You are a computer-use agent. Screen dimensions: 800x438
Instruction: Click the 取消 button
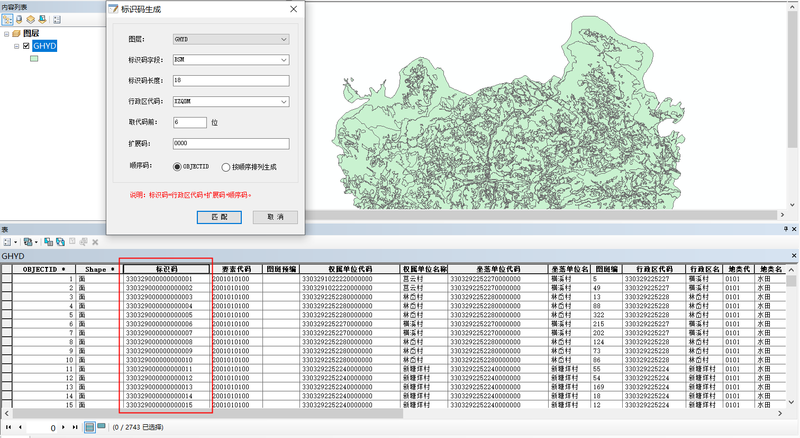coord(276,217)
